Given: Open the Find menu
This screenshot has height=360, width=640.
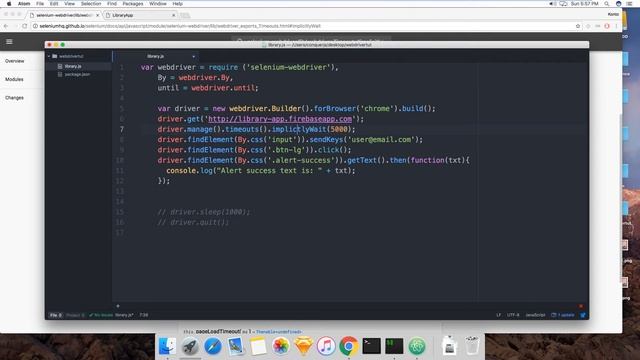Looking at the screenshot, I should pyautogui.click(x=112, y=4).
